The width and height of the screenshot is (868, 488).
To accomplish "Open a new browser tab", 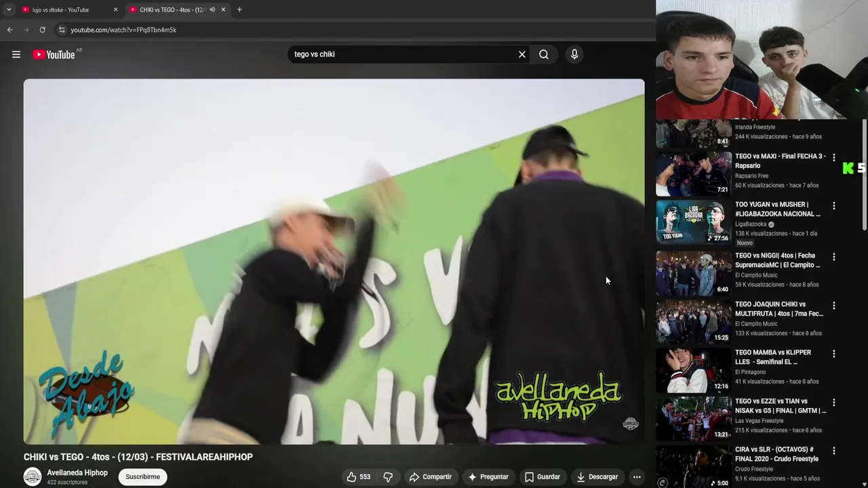I will click(239, 9).
